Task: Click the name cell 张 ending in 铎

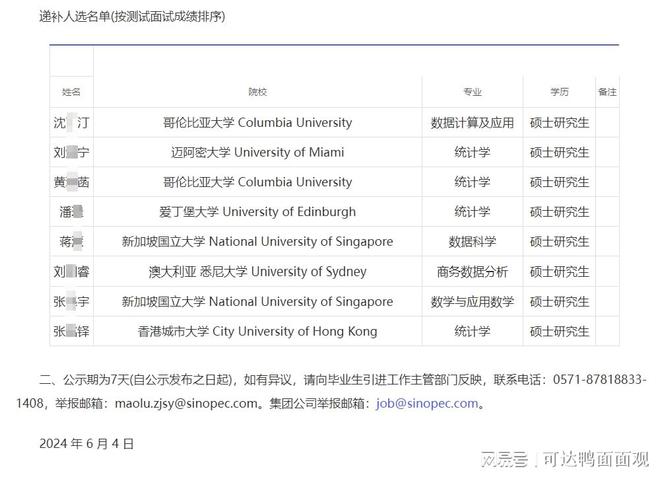Action: pyautogui.click(x=71, y=331)
